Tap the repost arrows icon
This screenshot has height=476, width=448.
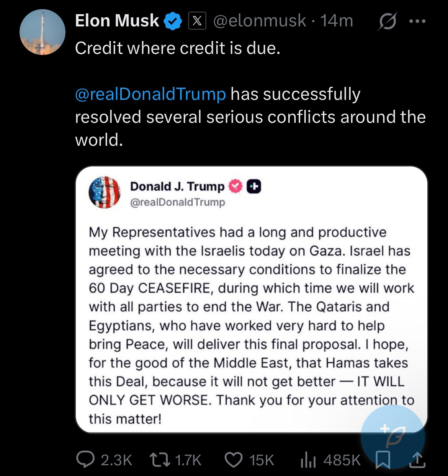click(x=160, y=460)
